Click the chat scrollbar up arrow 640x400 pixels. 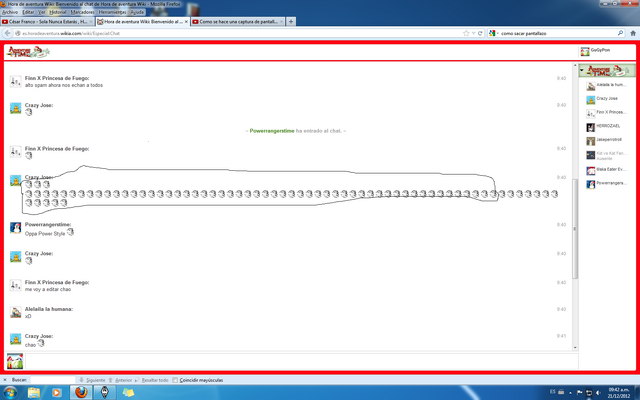click(575, 66)
